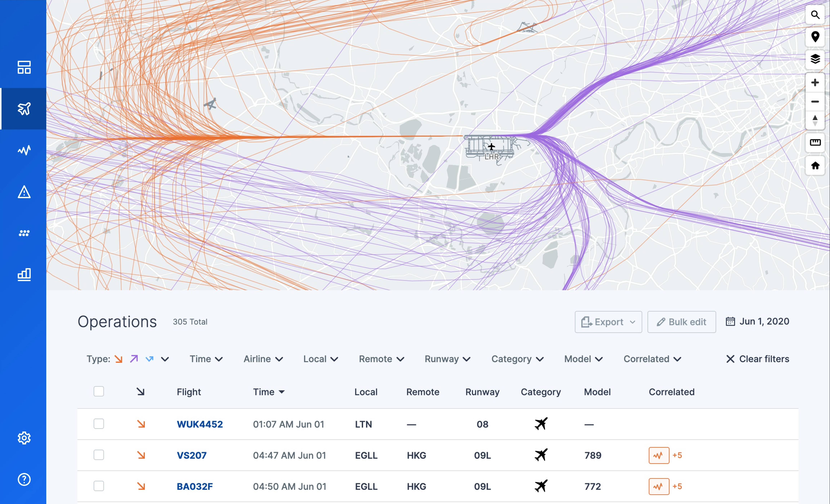The width and height of the screenshot is (830, 504).
Task: Check the VS207 flight row checkbox
Action: (99, 455)
